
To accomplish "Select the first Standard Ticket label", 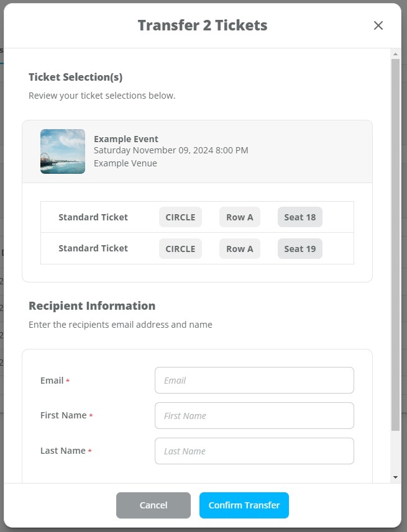I will point(93,217).
